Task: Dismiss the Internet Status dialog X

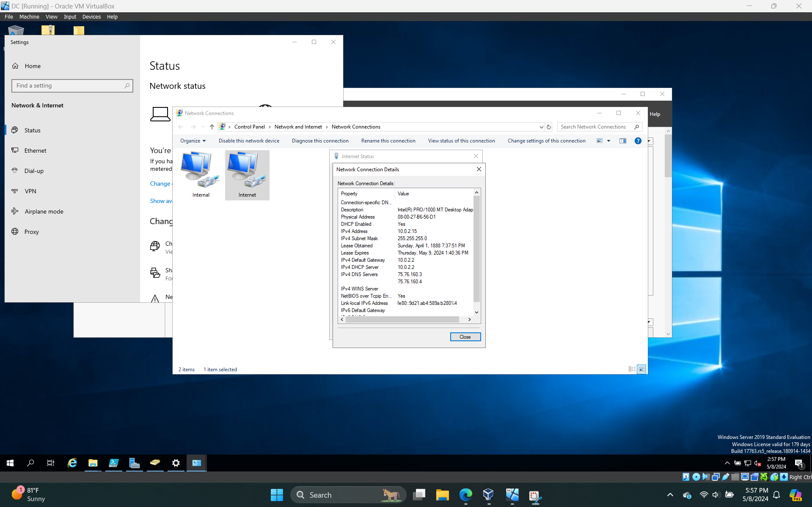Action: click(476, 156)
